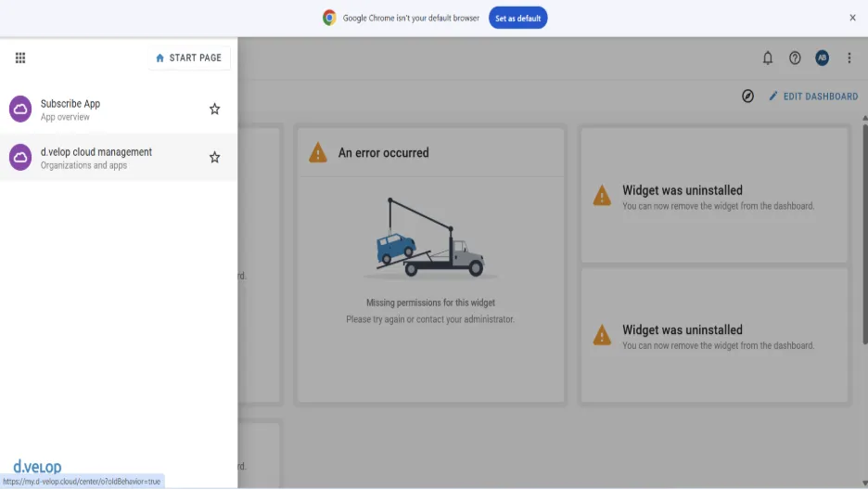
Task: Favorite the Subscribe App with star
Action: tap(215, 110)
